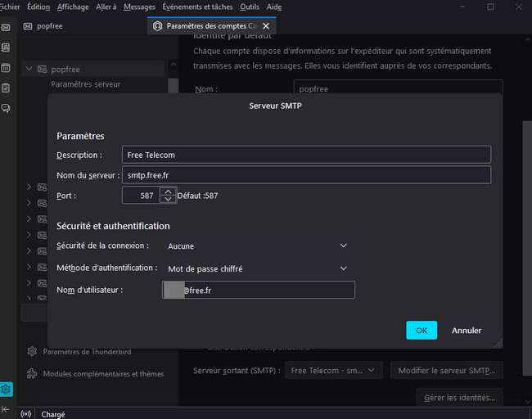This screenshot has height=419, width=532.
Task: Click the Chargé status bar text
Action: click(x=53, y=414)
